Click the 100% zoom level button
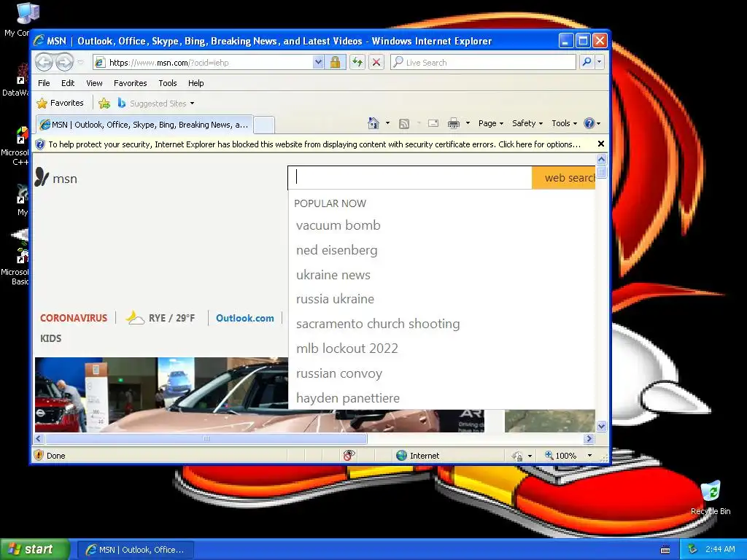The width and height of the screenshot is (747, 560). [561, 456]
